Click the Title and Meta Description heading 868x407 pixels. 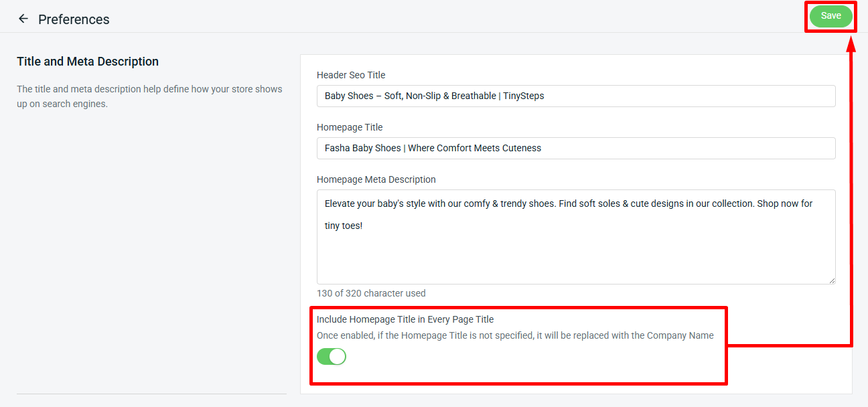(x=87, y=61)
